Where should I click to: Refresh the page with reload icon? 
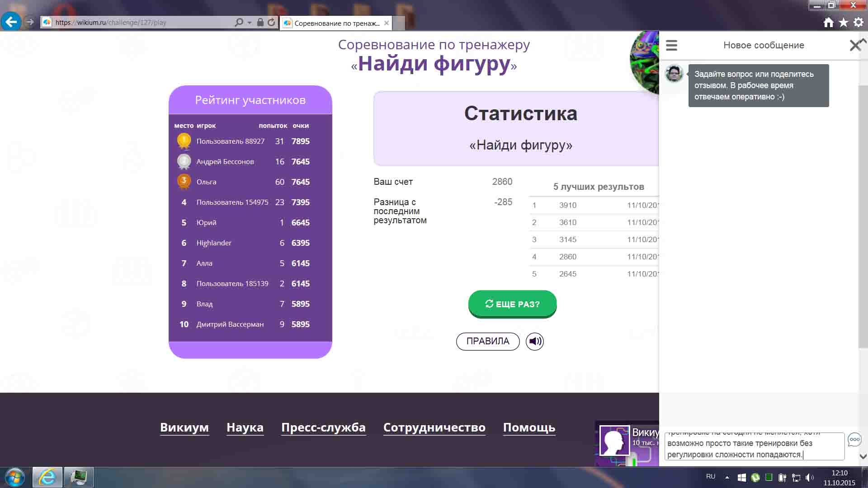coord(271,22)
